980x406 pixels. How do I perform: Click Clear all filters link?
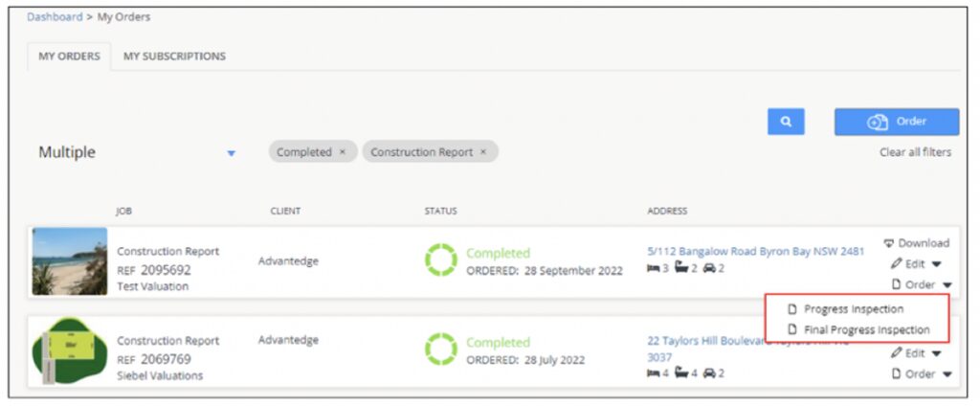click(x=915, y=152)
